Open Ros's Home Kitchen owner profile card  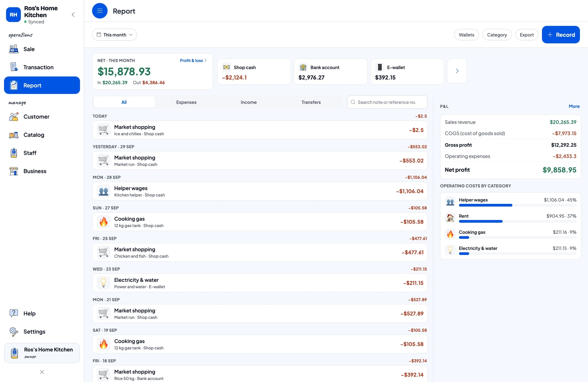click(42, 353)
